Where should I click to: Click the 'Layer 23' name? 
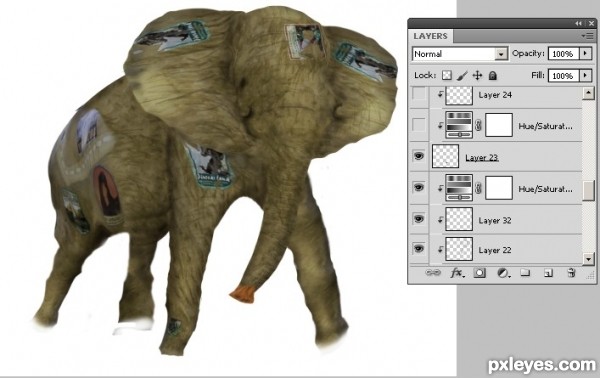(482, 157)
